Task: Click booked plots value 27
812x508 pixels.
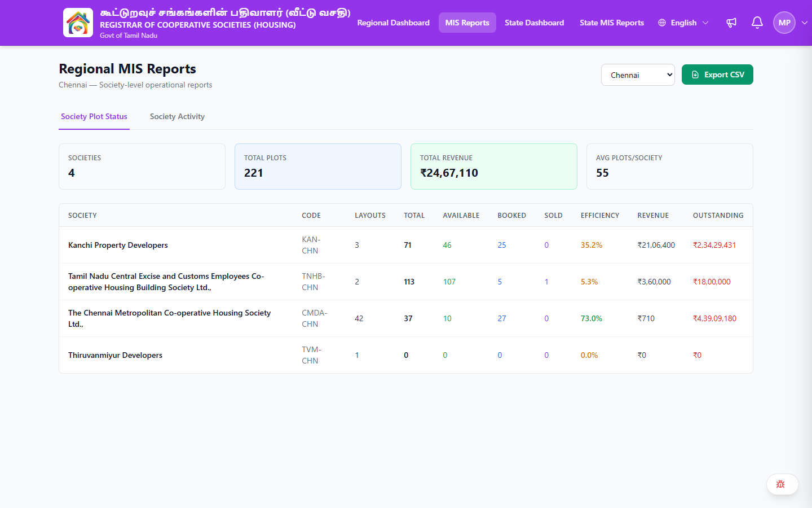Action: [502, 318]
